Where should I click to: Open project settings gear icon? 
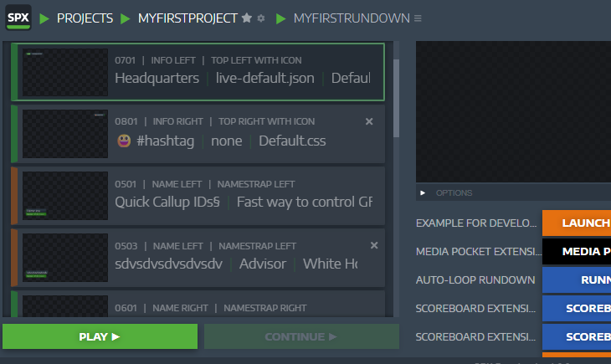click(261, 18)
